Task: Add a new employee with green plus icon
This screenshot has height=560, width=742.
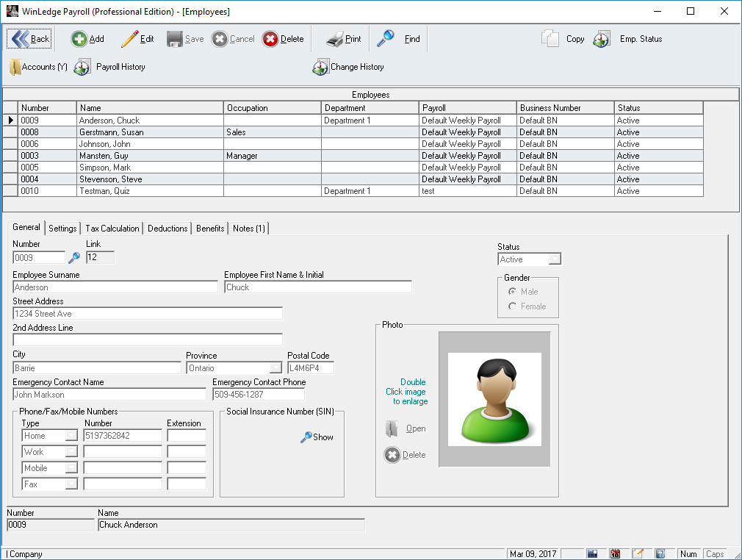Action: (x=79, y=39)
